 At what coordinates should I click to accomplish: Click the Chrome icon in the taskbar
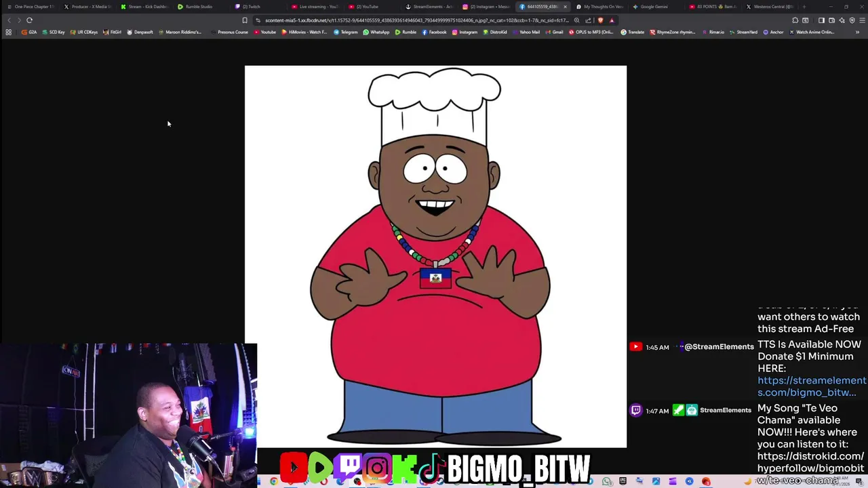(x=274, y=481)
